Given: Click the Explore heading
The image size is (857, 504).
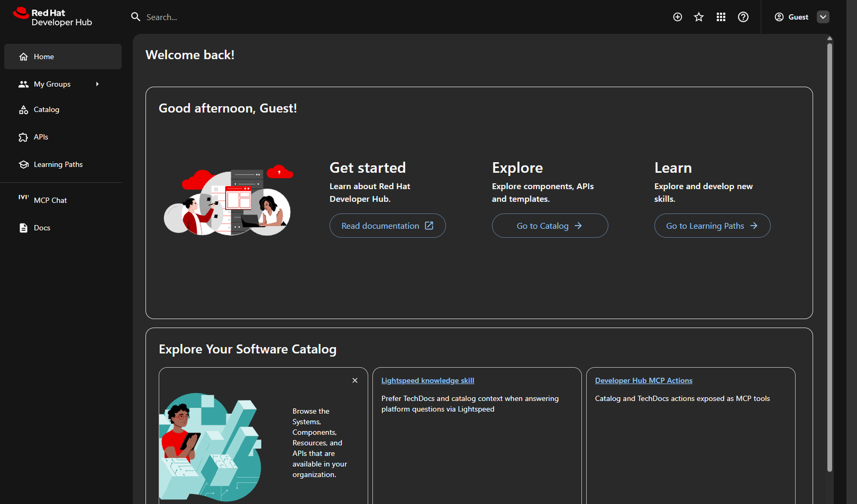Looking at the screenshot, I should (517, 168).
